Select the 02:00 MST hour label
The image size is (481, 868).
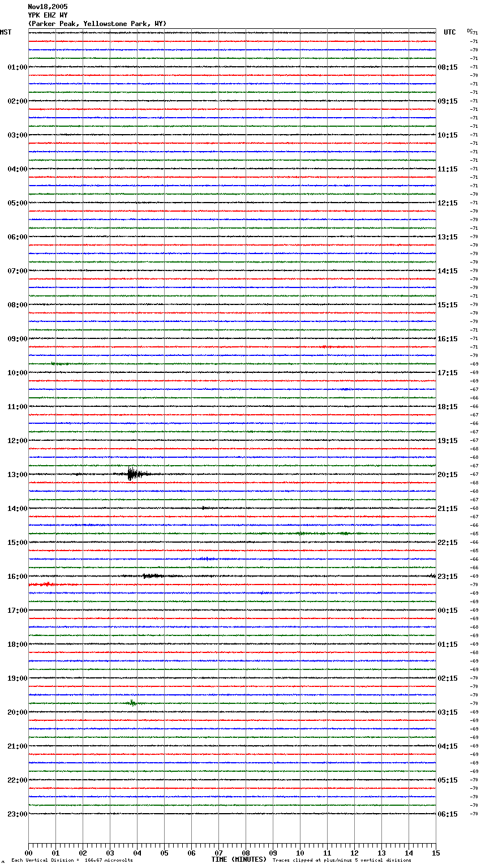pos(18,101)
